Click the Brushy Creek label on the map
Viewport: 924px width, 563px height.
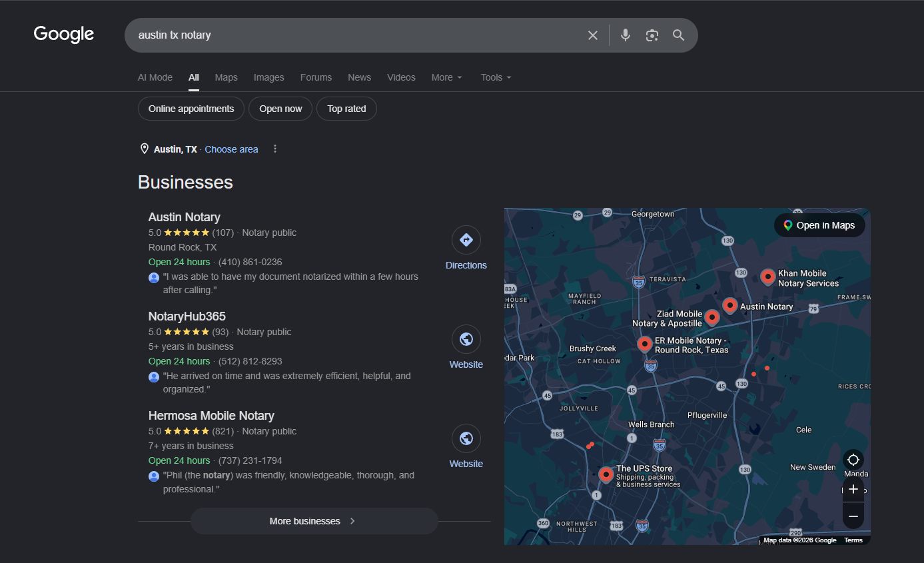coord(592,348)
